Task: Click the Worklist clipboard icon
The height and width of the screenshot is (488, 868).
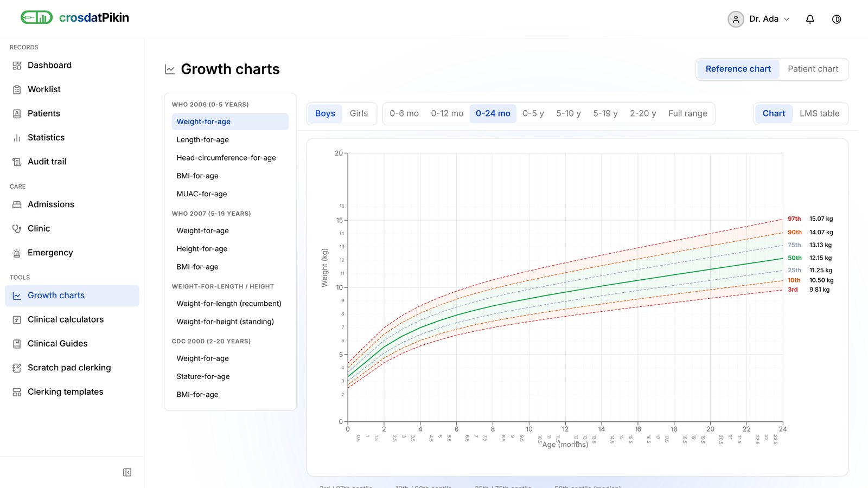Action: (x=17, y=89)
